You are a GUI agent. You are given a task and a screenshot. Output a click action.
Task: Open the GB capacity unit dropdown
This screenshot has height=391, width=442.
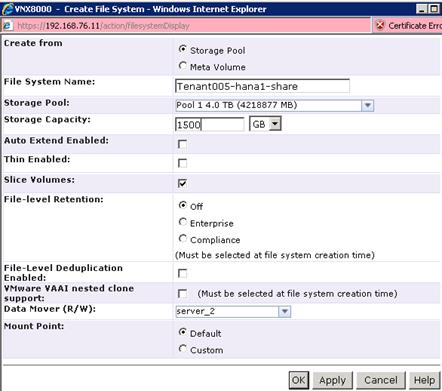coord(265,124)
